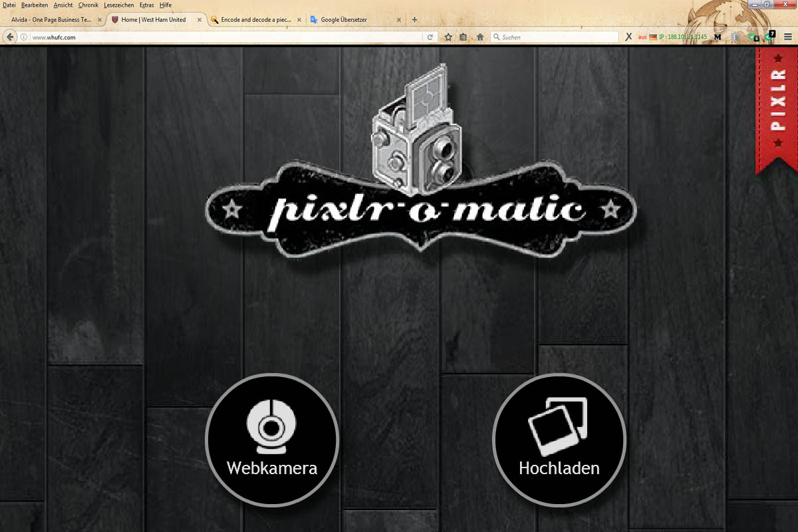798x532 pixels.
Task: Switch to the Alvida One Page Business tab
Action: coord(51,20)
